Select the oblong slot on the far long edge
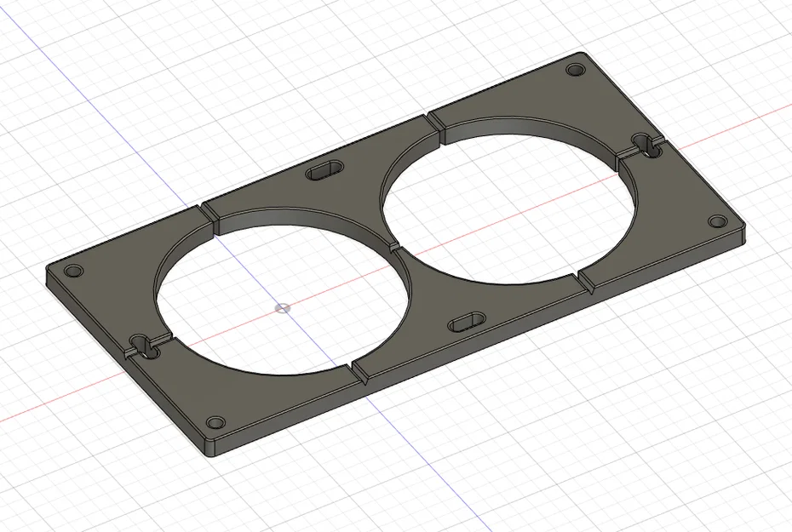Viewport: 792px width, 532px height. 324,170
